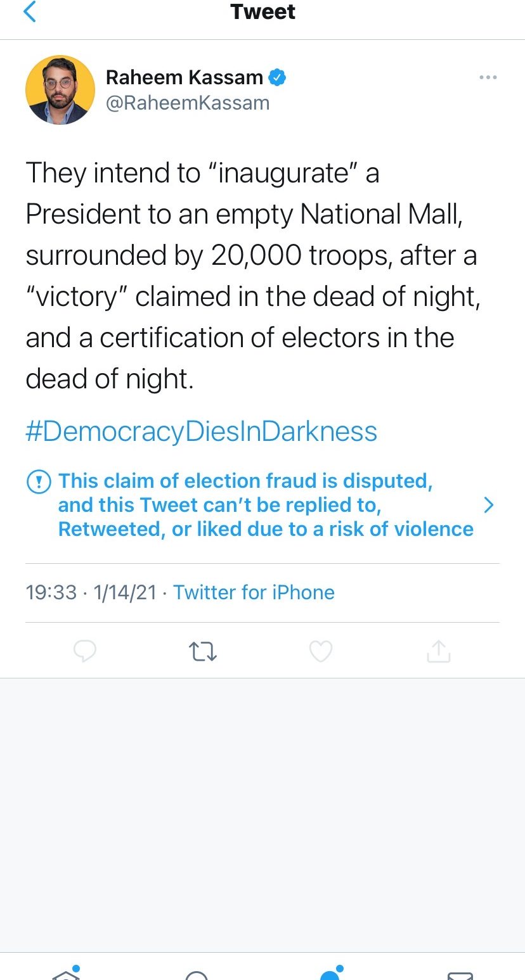Tap the Raheem Kassam display name

(x=184, y=78)
